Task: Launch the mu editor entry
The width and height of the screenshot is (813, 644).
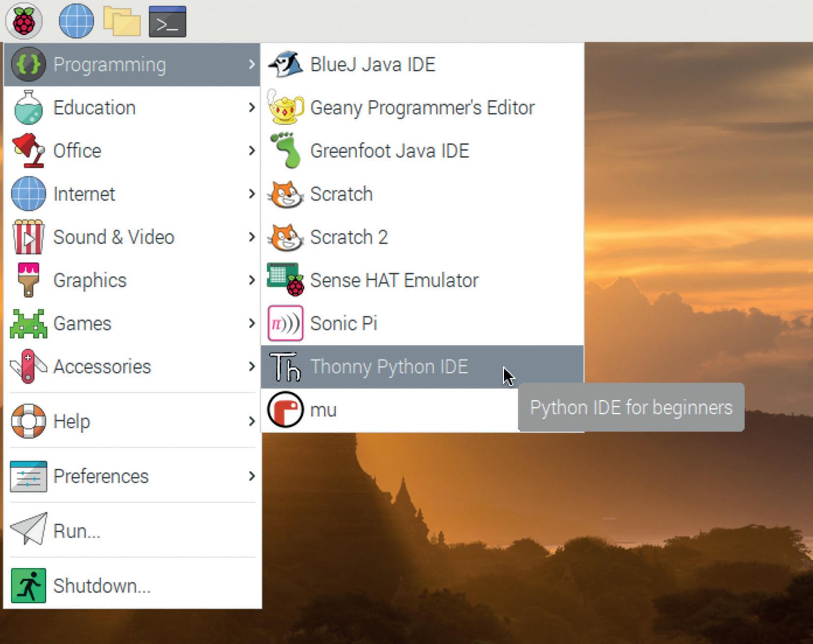Action: (390, 410)
